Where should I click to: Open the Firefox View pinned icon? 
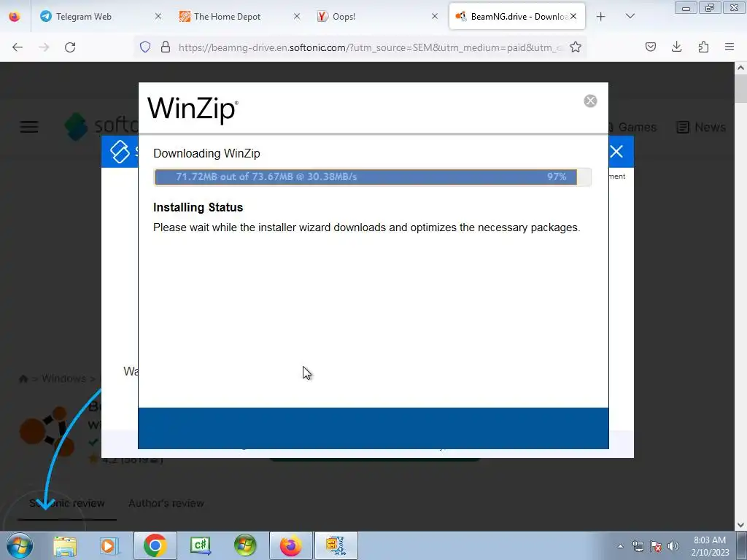click(x=15, y=17)
